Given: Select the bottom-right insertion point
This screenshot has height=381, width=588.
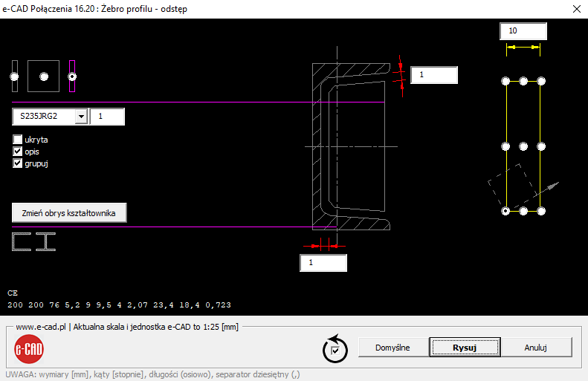Looking at the screenshot, I should point(541,211).
